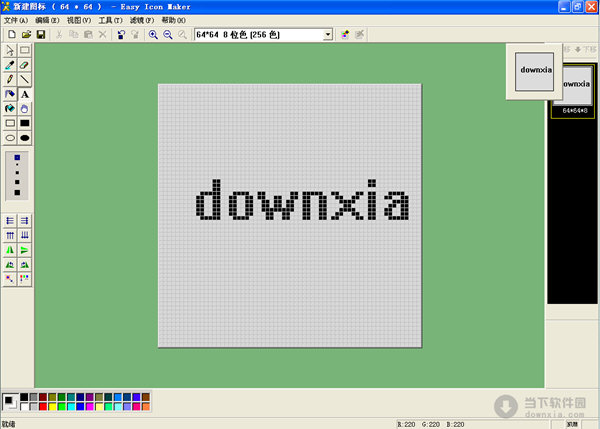This screenshot has width=600, height=429.
Task: Open the 编辑(E) Edit menu
Action: (47, 20)
